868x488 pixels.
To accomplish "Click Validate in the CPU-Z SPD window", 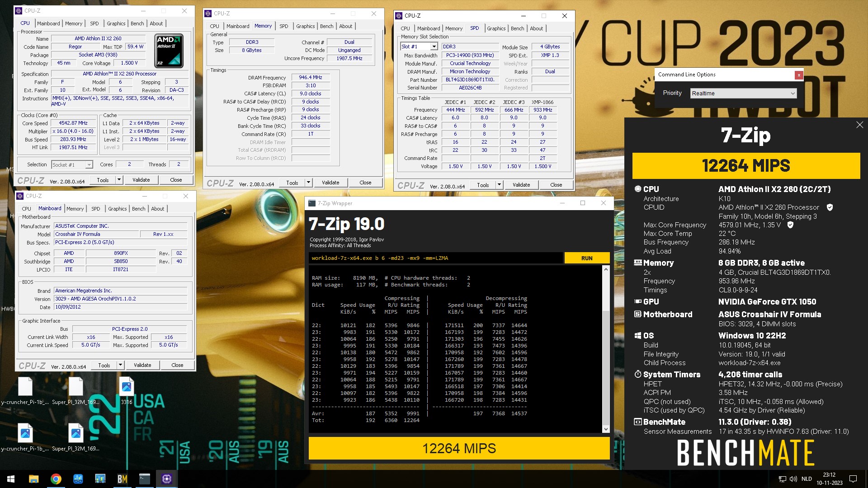I will pyautogui.click(x=521, y=185).
